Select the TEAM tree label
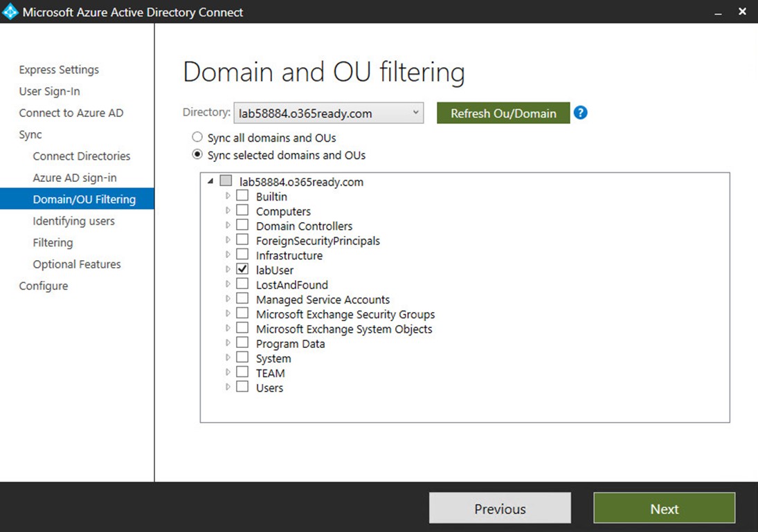The height and width of the screenshot is (532, 758). point(270,373)
